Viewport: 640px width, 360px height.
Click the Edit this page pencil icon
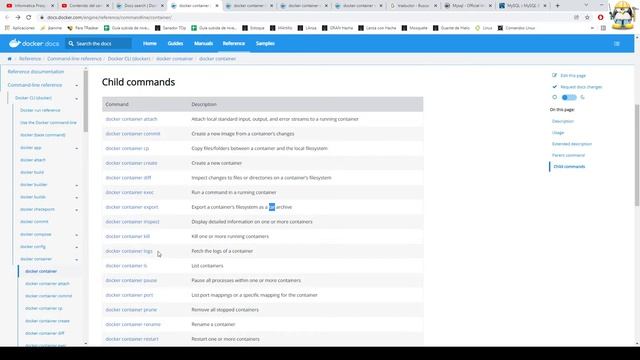[x=554, y=75]
